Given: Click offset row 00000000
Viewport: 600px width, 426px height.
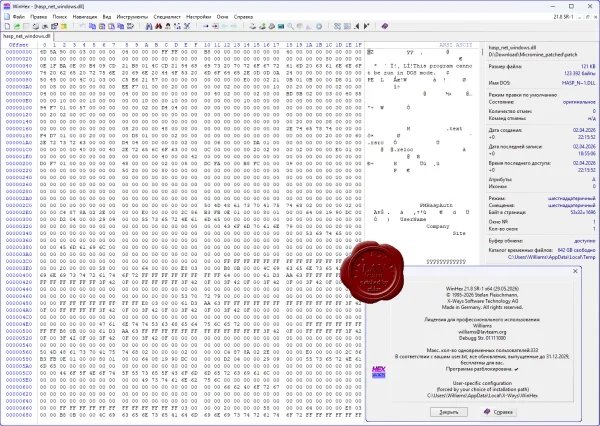Looking at the screenshot, I should click(x=19, y=52).
